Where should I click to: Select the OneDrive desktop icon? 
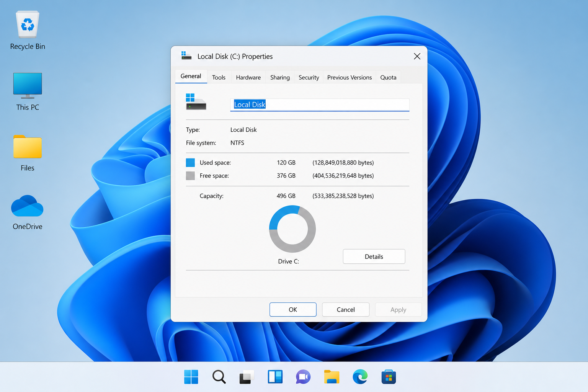(x=28, y=212)
